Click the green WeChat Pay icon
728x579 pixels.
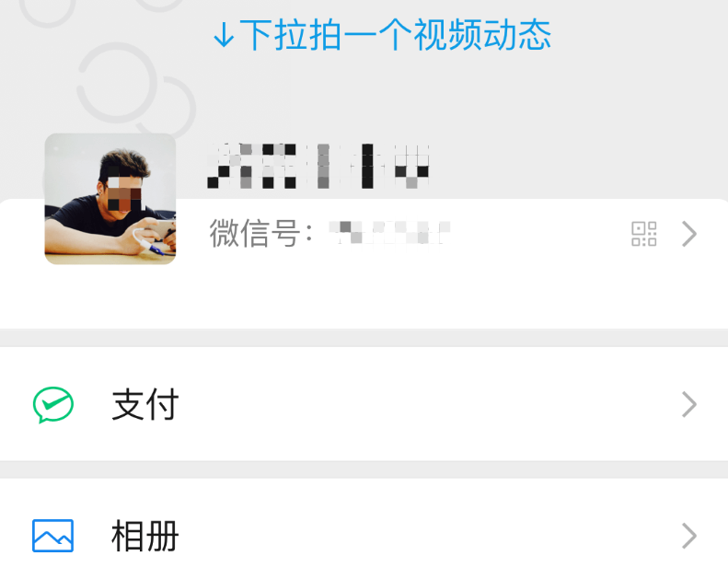coord(53,405)
